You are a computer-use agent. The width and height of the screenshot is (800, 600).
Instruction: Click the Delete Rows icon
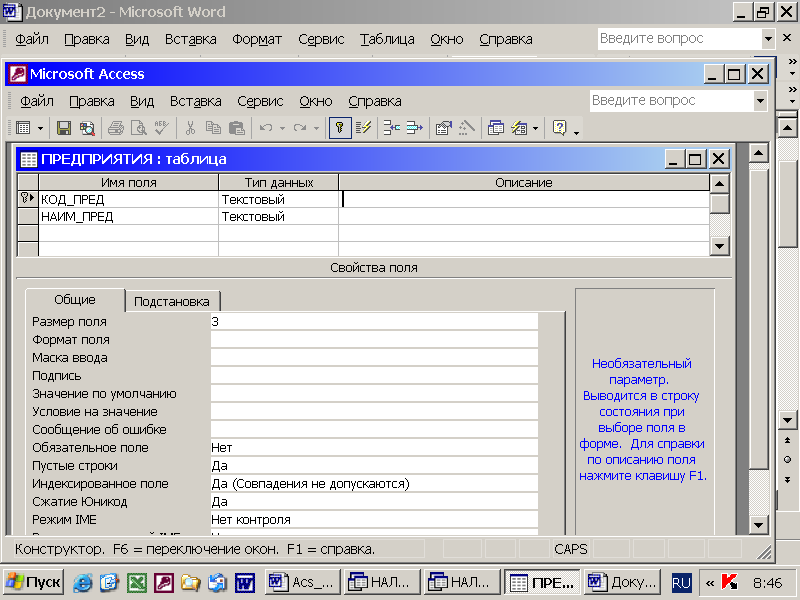point(414,128)
